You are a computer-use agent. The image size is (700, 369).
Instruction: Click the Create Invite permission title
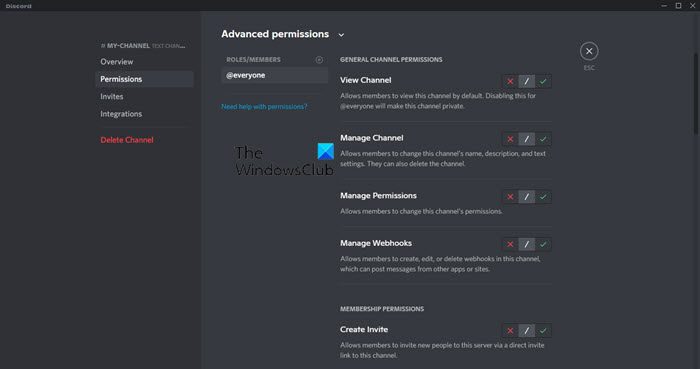coord(364,329)
